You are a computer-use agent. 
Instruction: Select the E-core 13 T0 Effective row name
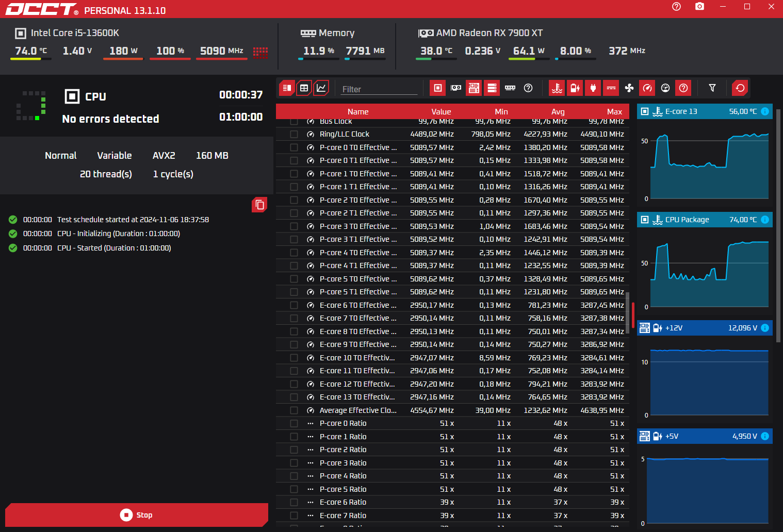pyautogui.click(x=357, y=397)
